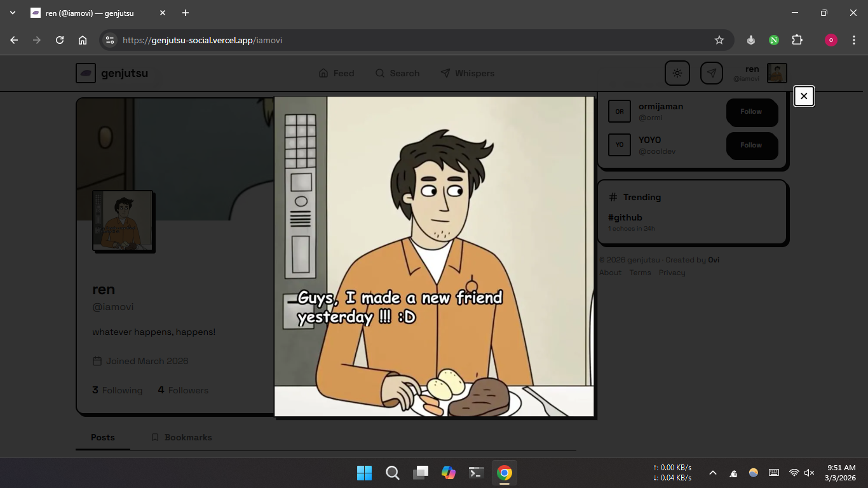Open the Privacy footer link

[x=672, y=273]
